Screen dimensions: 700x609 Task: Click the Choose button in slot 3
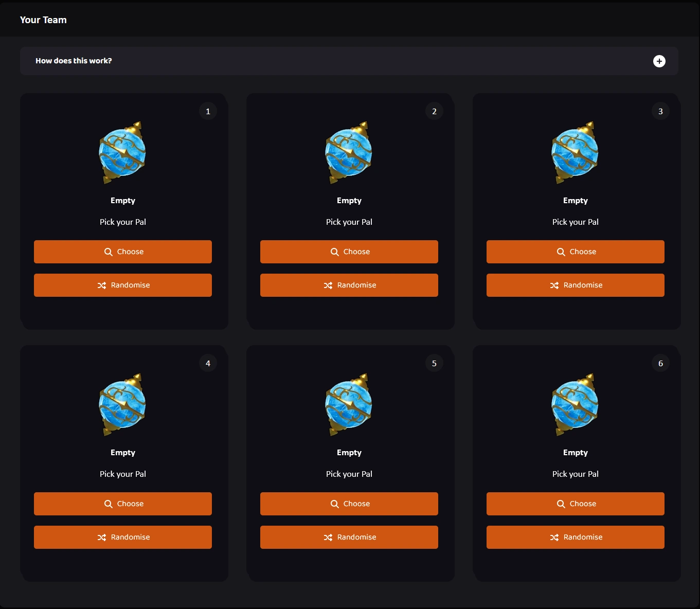coord(576,252)
